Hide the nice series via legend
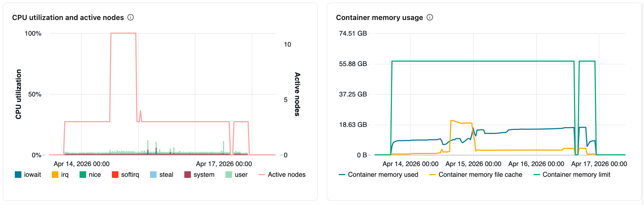 [83, 175]
